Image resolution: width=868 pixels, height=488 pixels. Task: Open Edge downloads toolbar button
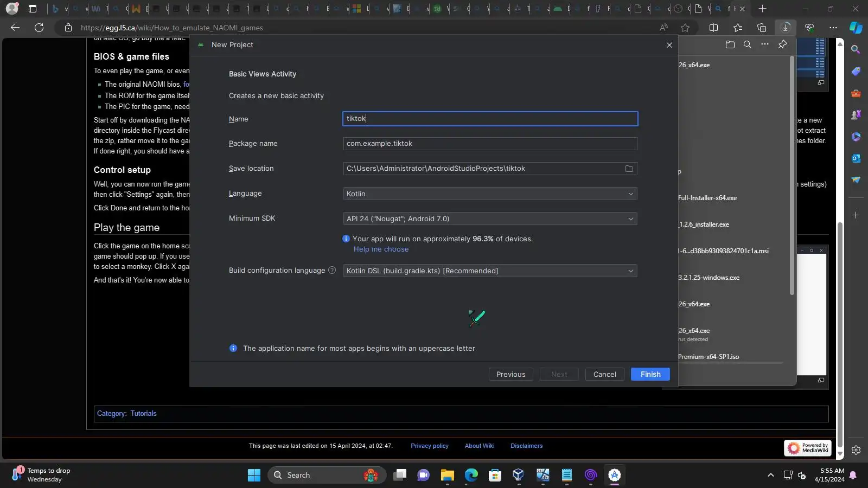click(786, 28)
